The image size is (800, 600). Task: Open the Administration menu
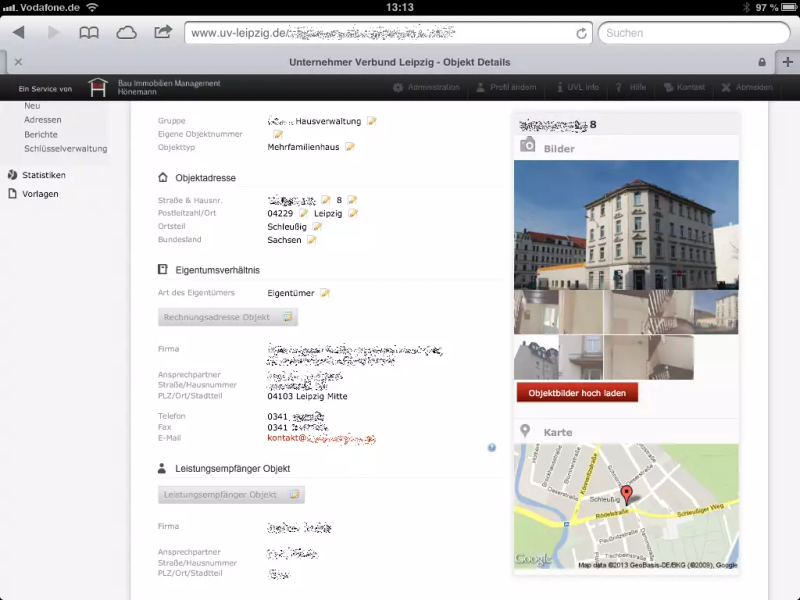(x=427, y=87)
